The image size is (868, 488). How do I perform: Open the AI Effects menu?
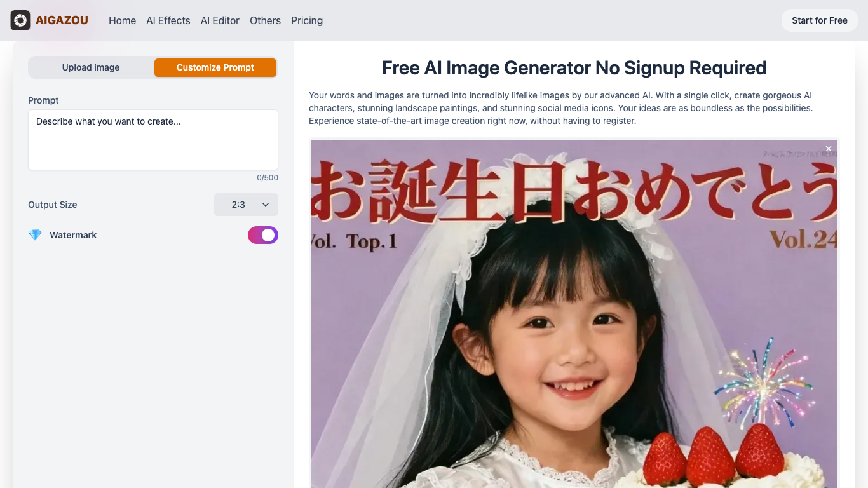click(168, 20)
